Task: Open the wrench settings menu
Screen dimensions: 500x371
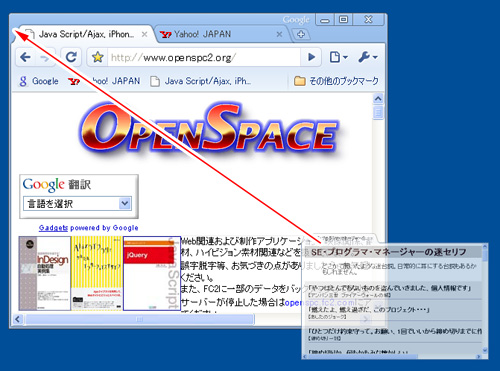Action: coord(367,57)
